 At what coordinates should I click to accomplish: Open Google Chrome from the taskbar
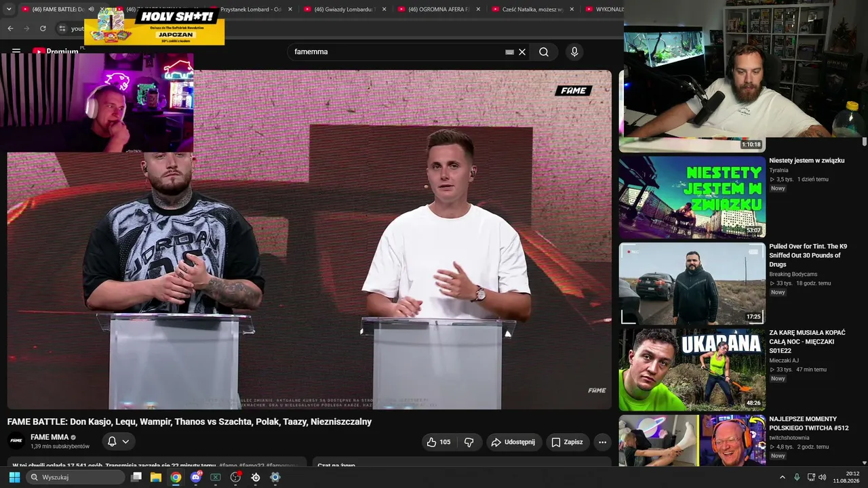(x=176, y=477)
